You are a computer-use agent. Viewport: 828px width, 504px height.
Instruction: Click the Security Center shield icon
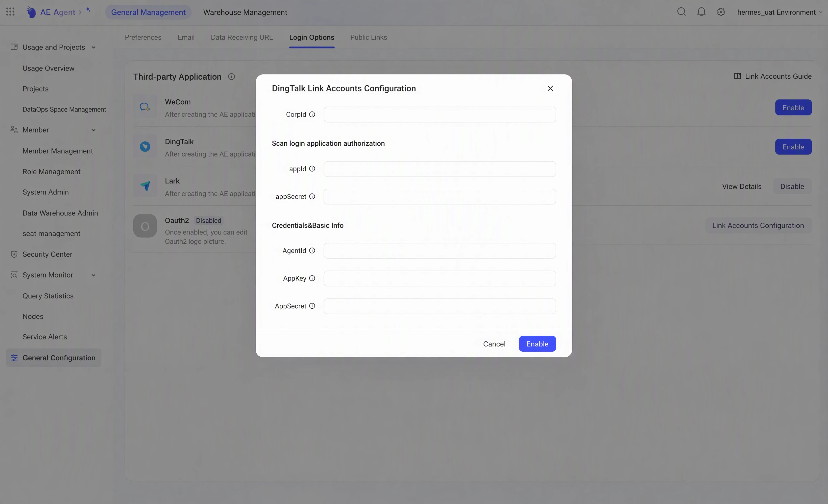coord(14,254)
